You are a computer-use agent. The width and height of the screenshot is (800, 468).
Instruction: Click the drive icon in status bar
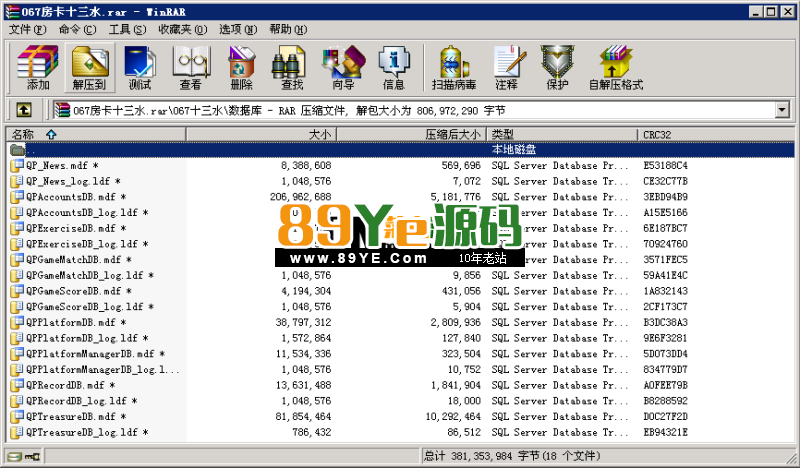(x=14, y=456)
